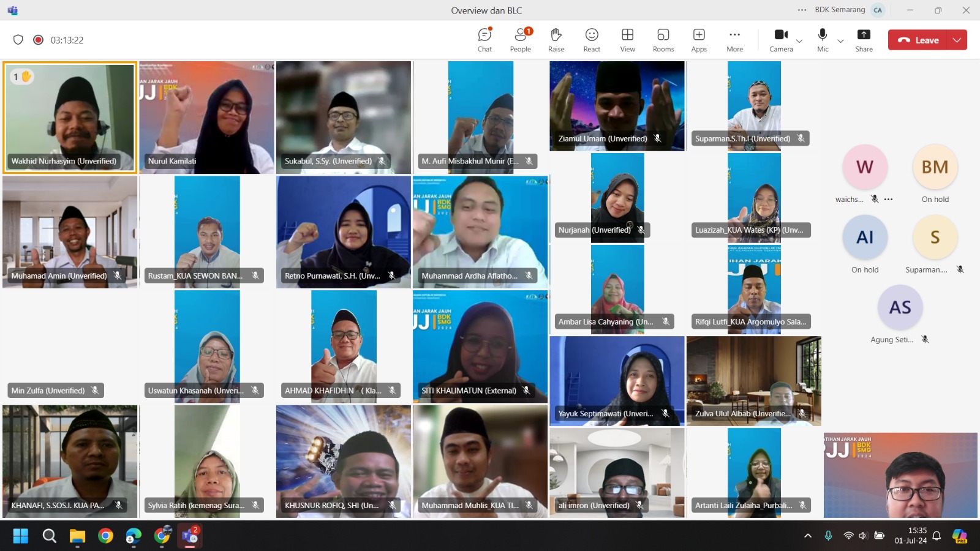Select ali imron's video tile

click(x=617, y=473)
